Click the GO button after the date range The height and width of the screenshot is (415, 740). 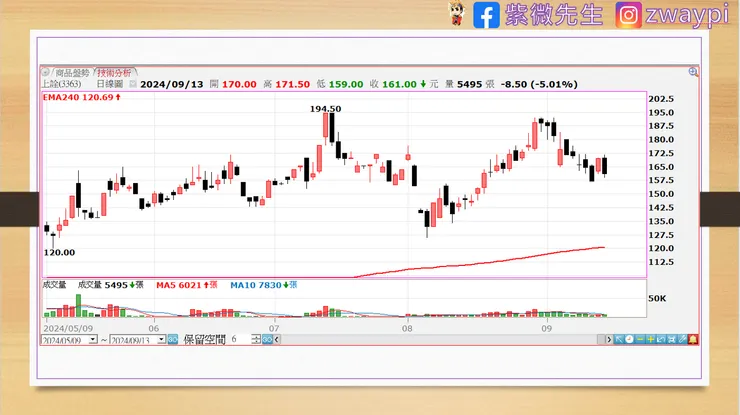coord(173,339)
